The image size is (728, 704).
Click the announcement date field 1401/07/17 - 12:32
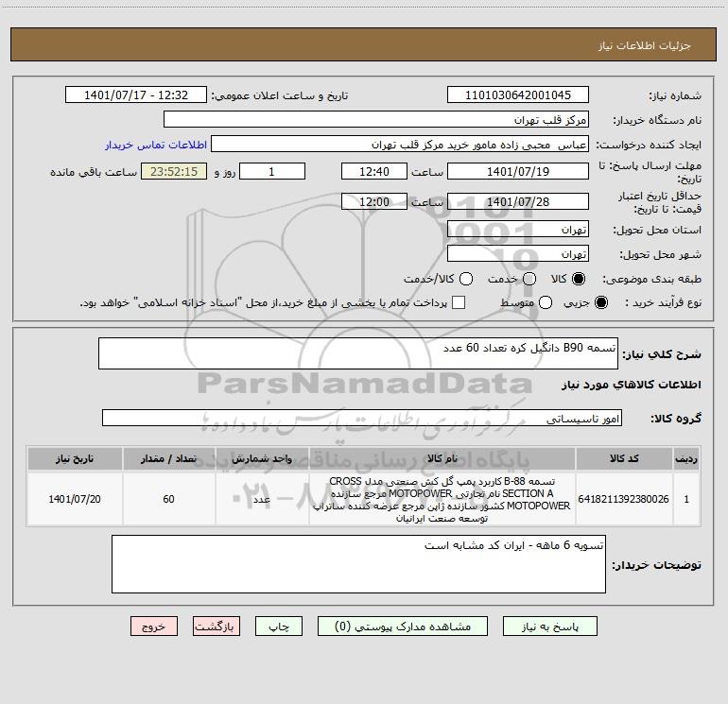click(x=136, y=94)
